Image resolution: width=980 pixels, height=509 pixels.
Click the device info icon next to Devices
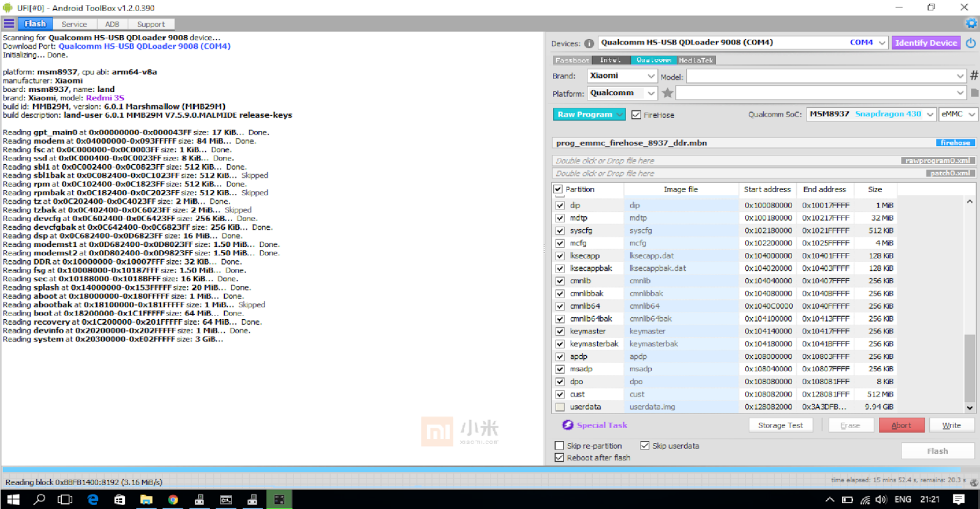pyautogui.click(x=589, y=43)
